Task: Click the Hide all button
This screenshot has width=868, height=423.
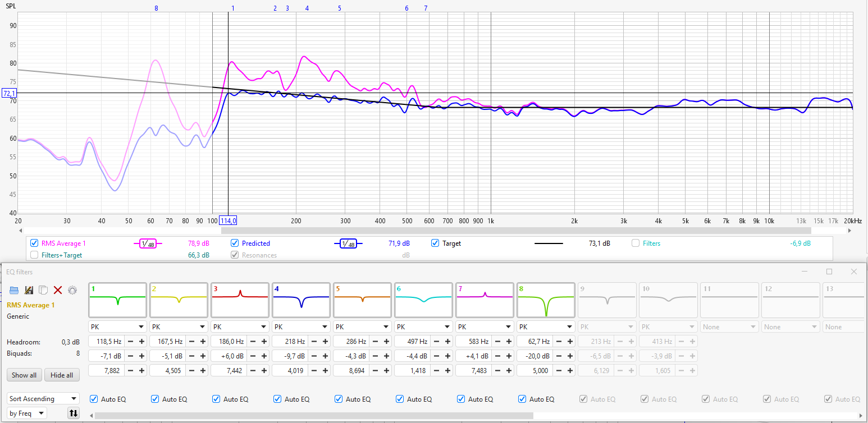Action: [x=62, y=375]
